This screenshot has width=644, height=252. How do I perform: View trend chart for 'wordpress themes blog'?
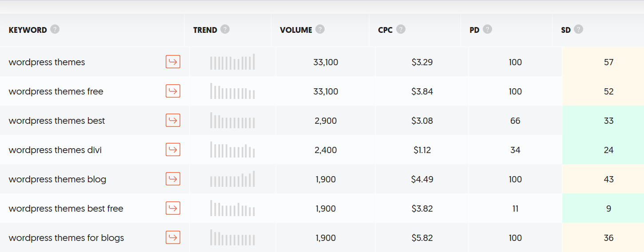(x=233, y=179)
